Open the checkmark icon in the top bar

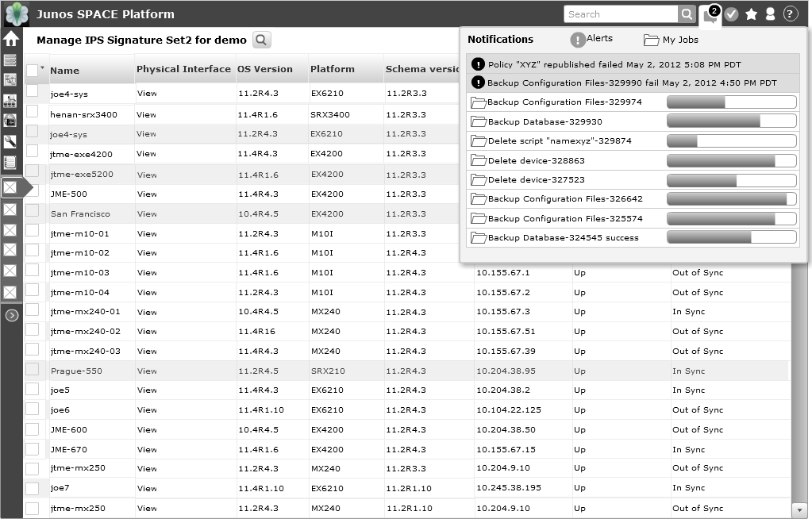pos(731,14)
